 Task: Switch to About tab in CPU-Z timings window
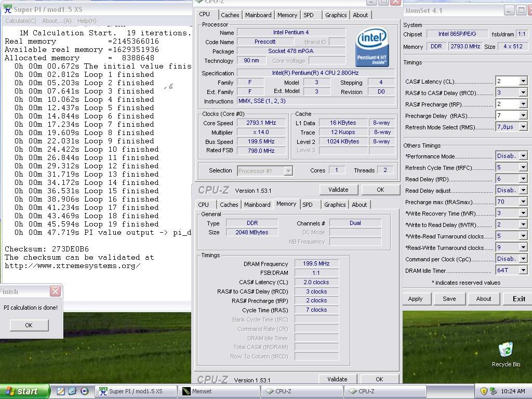coord(360,205)
